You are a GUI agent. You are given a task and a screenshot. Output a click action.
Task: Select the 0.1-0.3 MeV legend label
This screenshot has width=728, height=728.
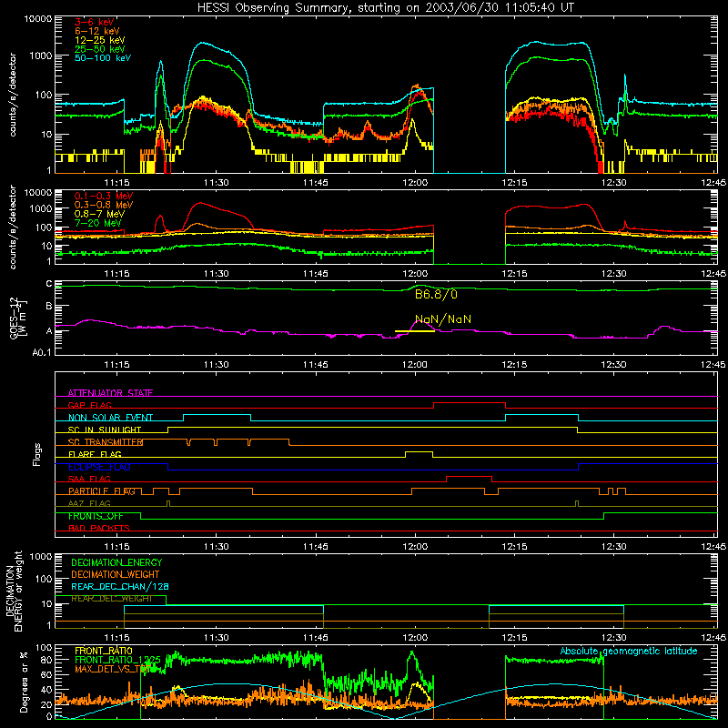coord(104,197)
